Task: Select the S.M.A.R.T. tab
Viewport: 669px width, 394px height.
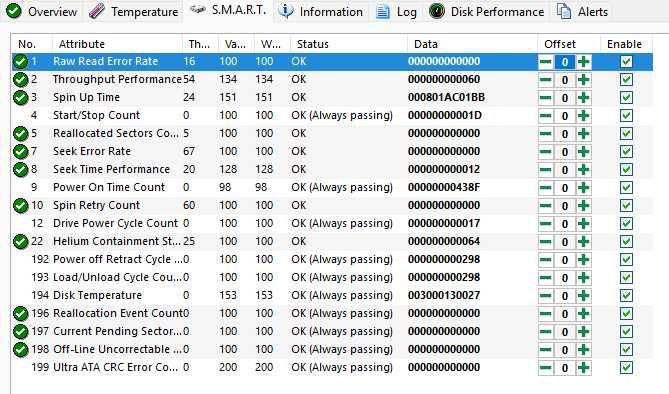Action: coord(228,10)
